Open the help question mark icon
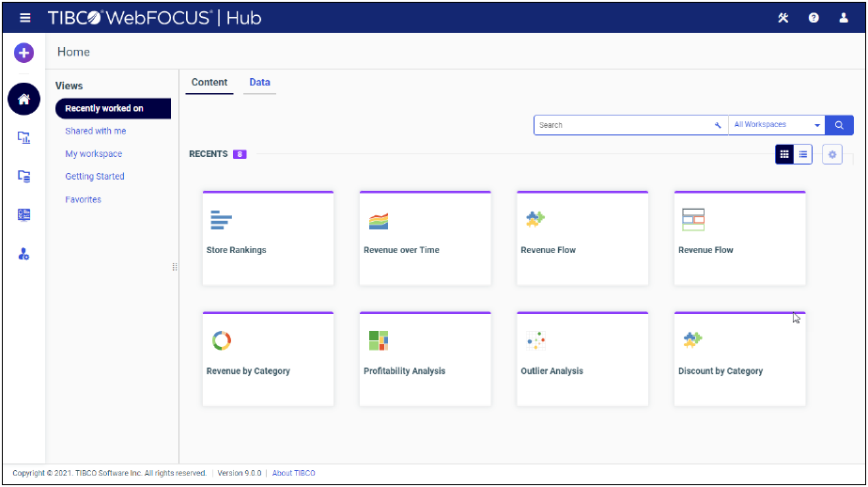868x487 pixels. [x=814, y=18]
